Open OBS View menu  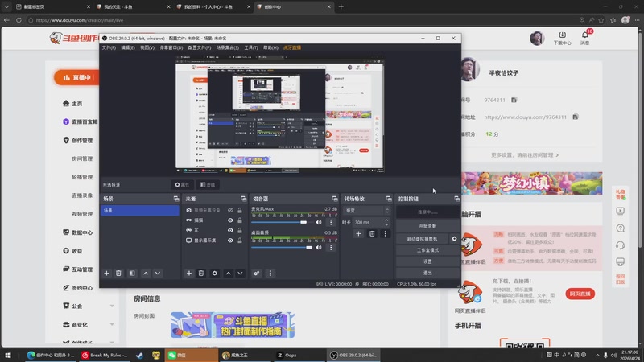(x=147, y=47)
